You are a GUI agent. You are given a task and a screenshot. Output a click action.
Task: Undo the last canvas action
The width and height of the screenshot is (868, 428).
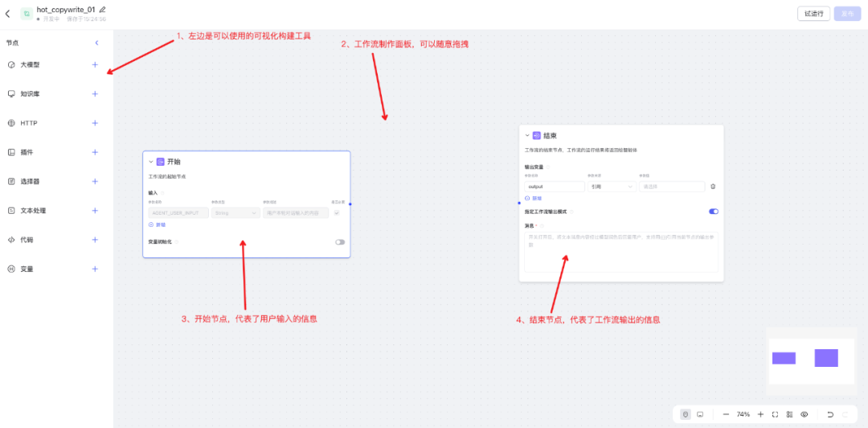click(830, 414)
